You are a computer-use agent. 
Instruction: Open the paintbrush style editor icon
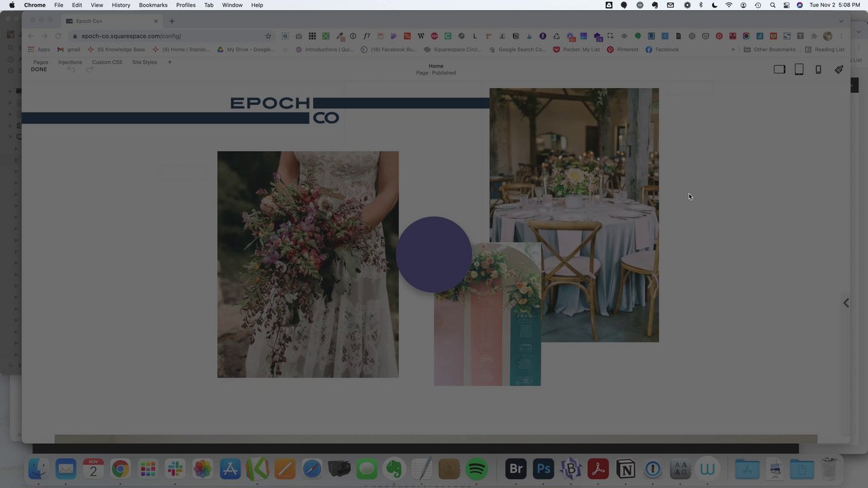(x=839, y=69)
